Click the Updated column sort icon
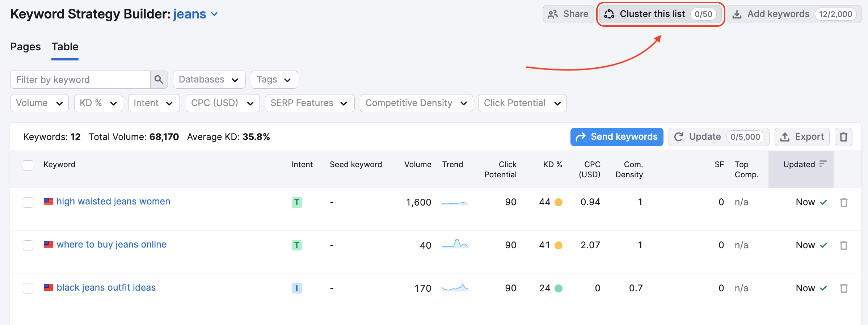The height and width of the screenshot is (325, 868). click(823, 164)
